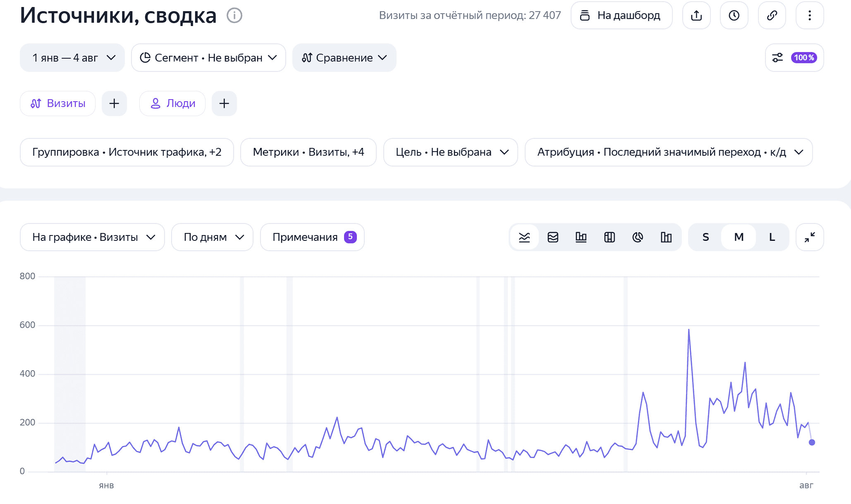Open the Сегмент · Не выбран dropdown

click(208, 58)
